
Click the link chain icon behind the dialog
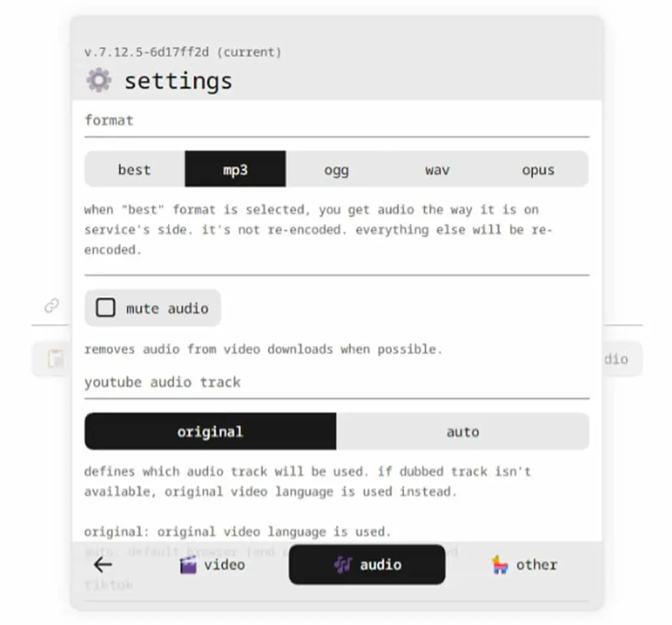pyautogui.click(x=52, y=306)
